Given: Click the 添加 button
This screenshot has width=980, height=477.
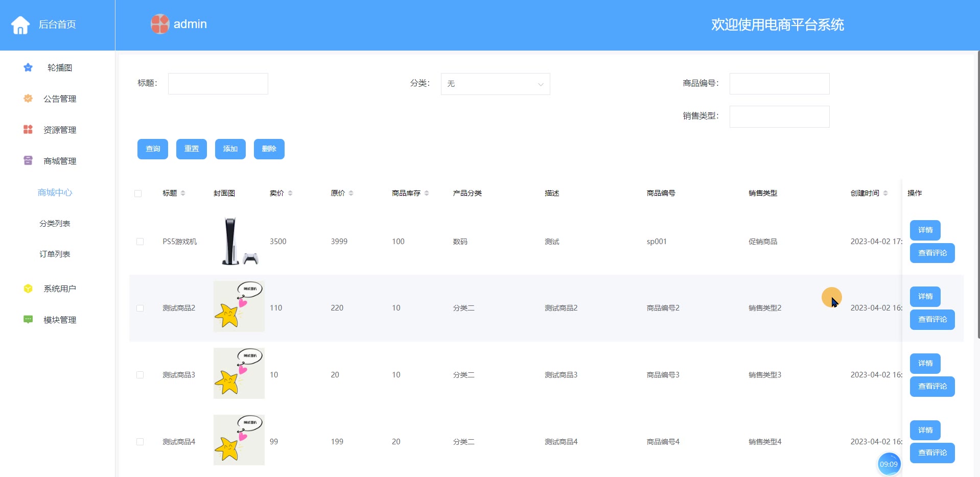Looking at the screenshot, I should click(230, 149).
